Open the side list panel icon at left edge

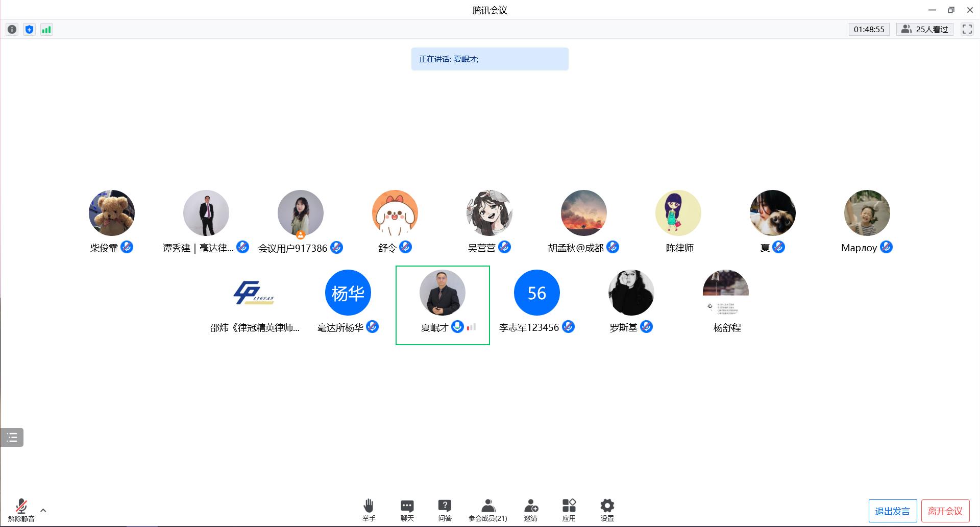click(x=12, y=437)
